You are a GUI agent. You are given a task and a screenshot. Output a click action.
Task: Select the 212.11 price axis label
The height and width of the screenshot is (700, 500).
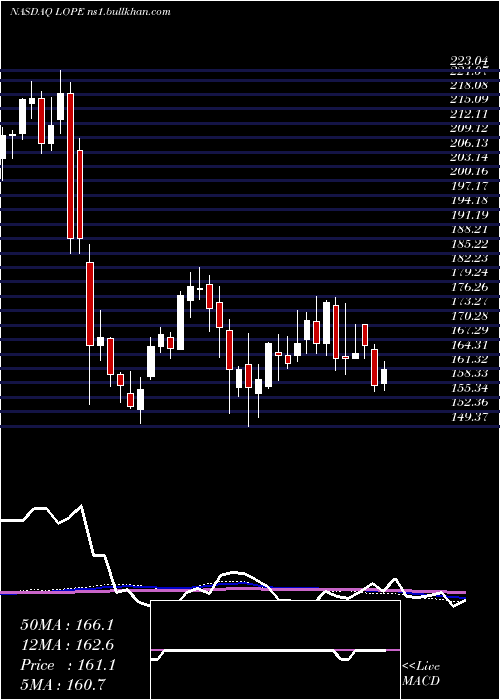(468, 113)
